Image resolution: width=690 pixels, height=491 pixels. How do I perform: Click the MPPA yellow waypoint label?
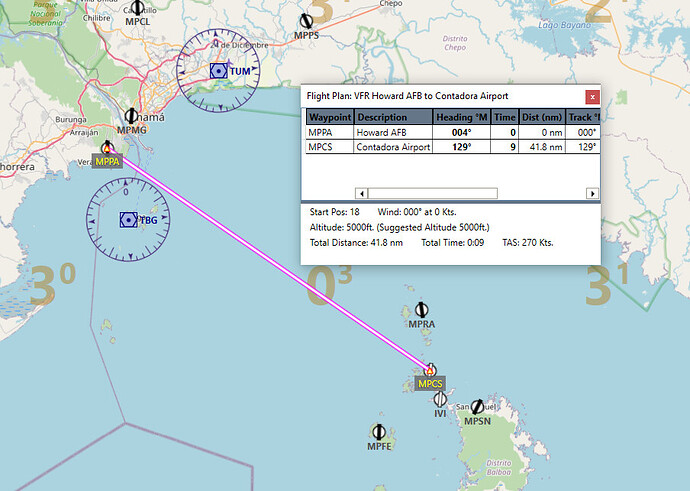(x=107, y=162)
